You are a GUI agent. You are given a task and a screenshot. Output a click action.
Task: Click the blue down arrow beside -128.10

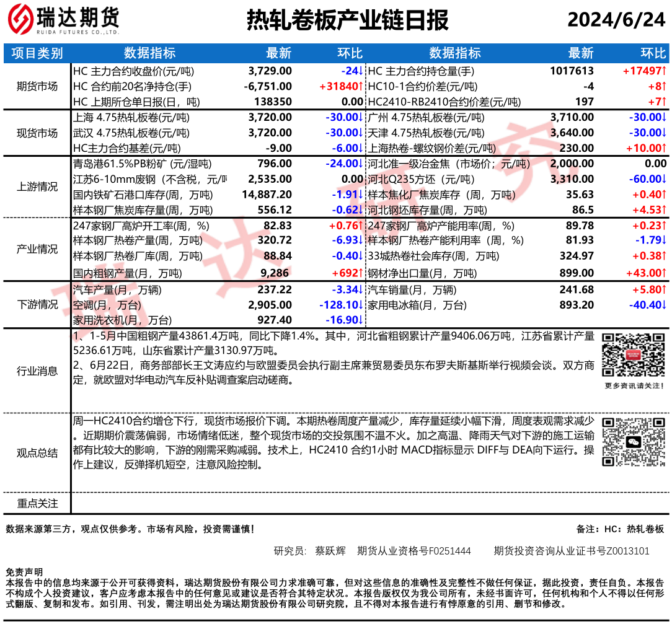(361, 305)
